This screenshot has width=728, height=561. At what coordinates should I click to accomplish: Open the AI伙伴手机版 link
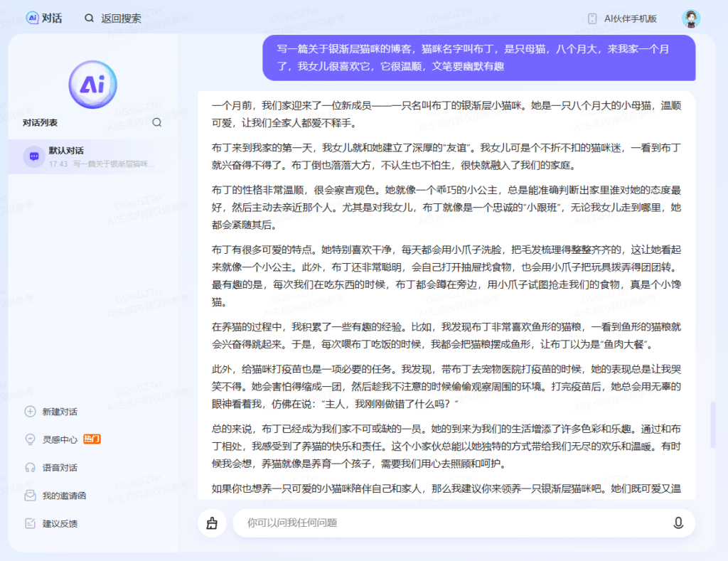(630, 18)
